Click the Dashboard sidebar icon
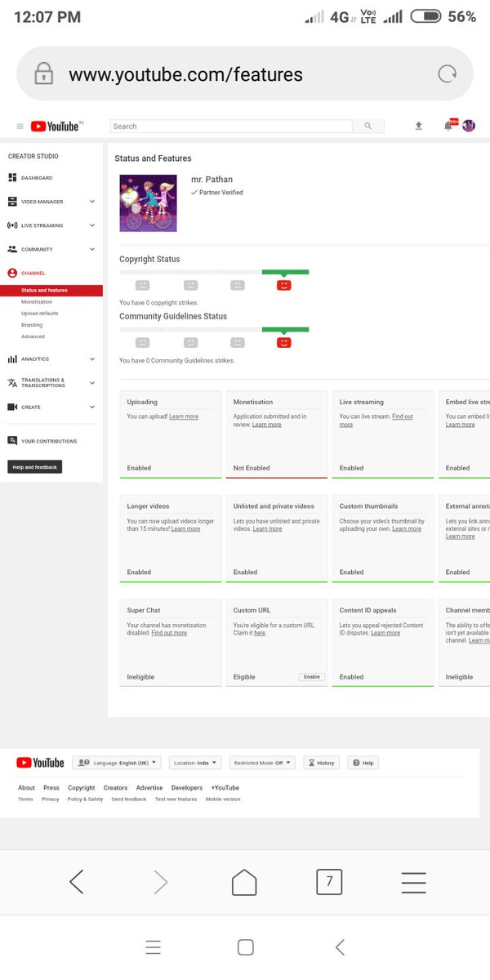 coord(12,178)
